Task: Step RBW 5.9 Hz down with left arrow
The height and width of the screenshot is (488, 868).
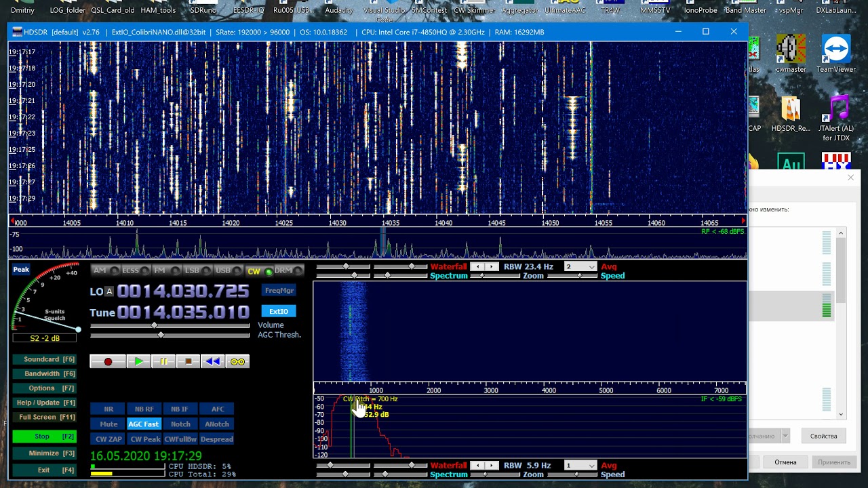Action: click(477, 466)
